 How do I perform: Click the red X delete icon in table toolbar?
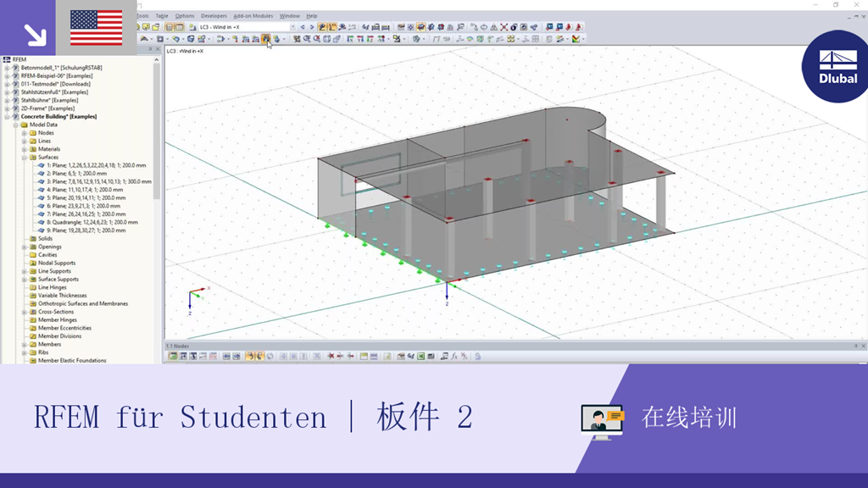coord(331,357)
